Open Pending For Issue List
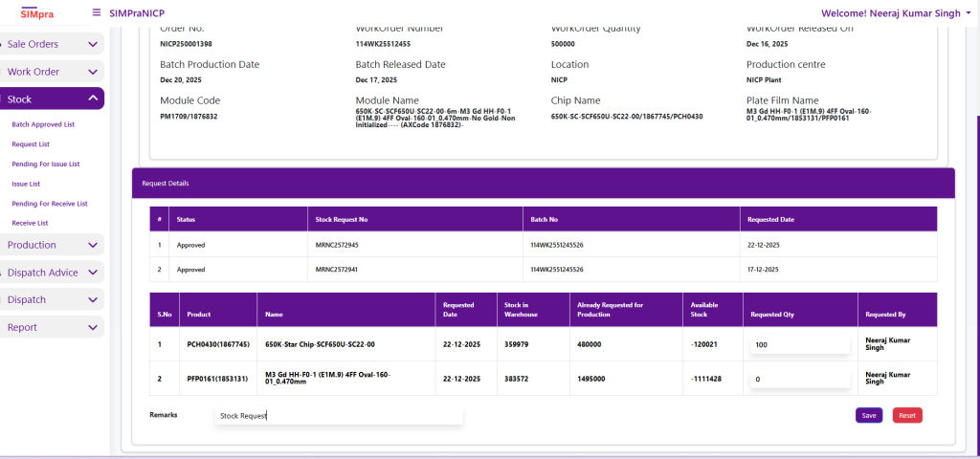 click(x=46, y=164)
